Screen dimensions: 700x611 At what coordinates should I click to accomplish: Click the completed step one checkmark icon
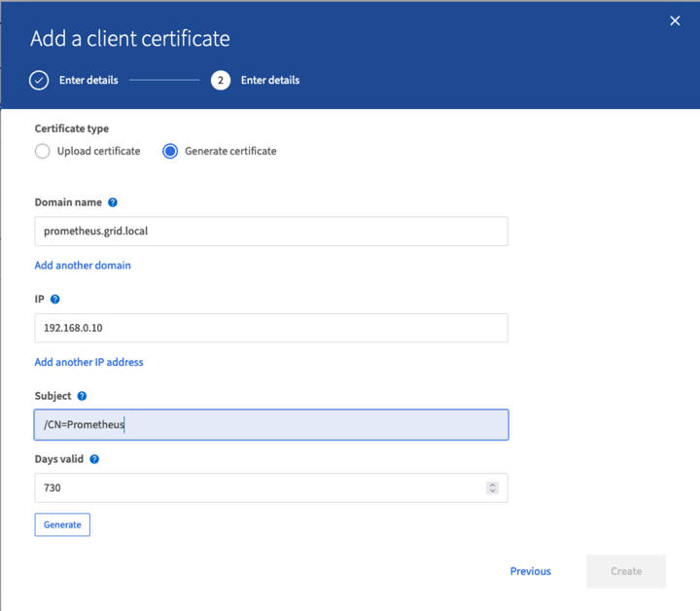pos(39,80)
